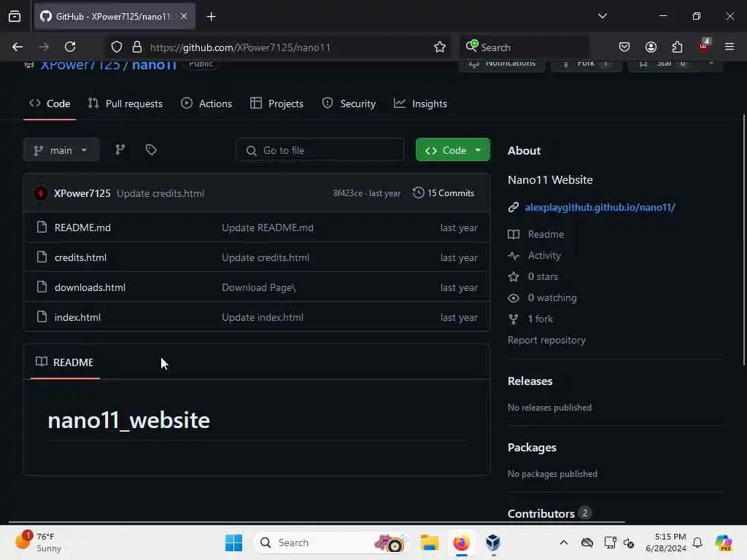Select the Code tab
The image size is (747, 560).
(x=50, y=104)
